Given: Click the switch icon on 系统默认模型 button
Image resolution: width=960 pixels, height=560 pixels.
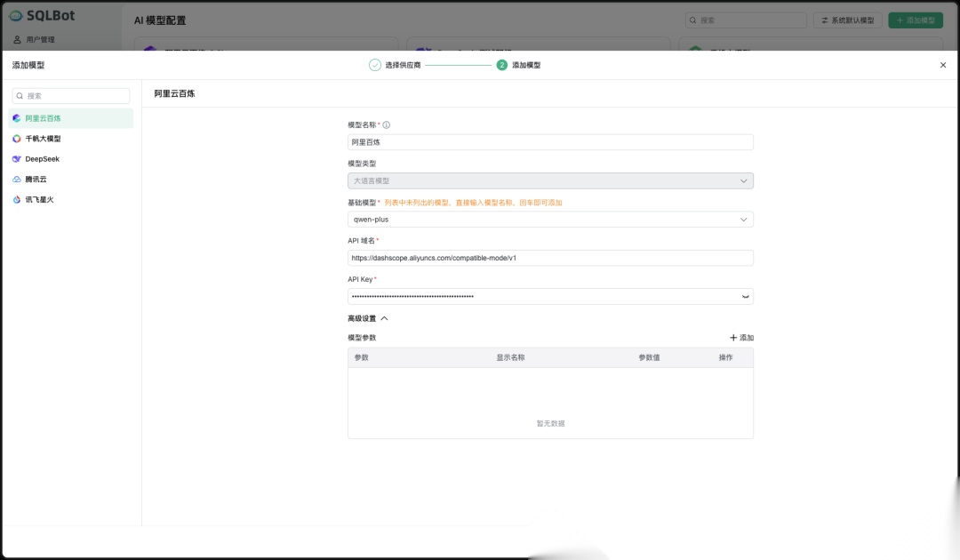Looking at the screenshot, I should 824,20.
